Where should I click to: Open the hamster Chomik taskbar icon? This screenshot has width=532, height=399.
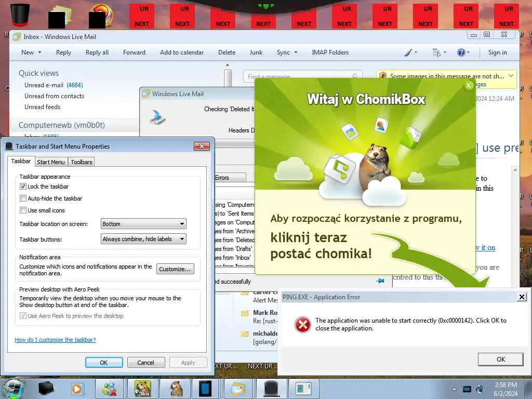(176, 389)
